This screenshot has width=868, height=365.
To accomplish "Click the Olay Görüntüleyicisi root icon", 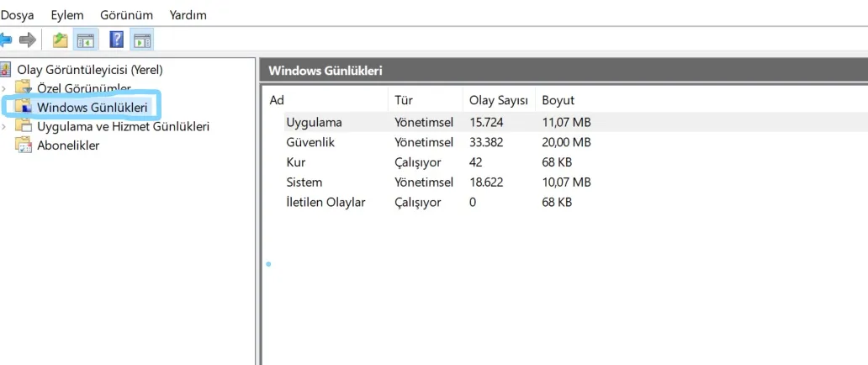I will pyautogui.click(x=6, y=70).
